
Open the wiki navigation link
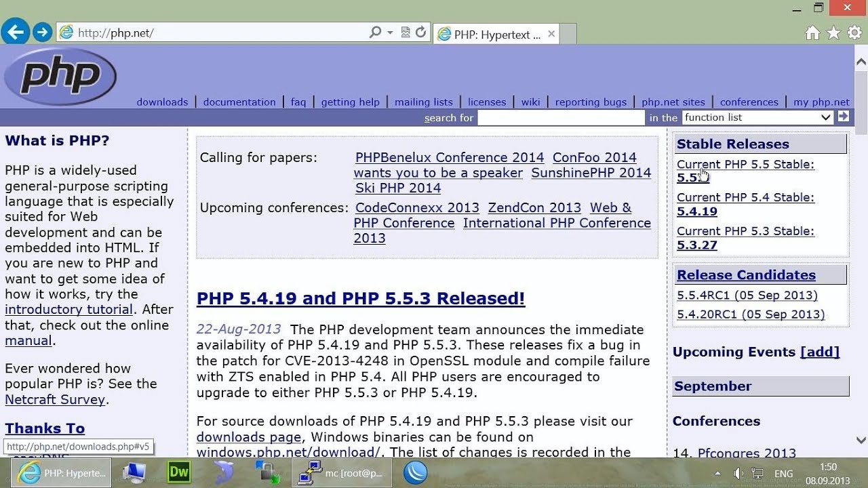[531, 102]
